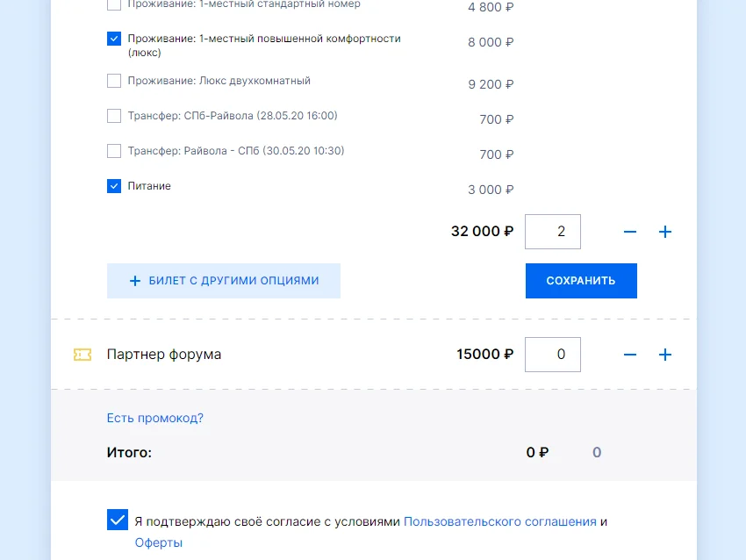Click minus next to Партнер форума quantity
The width and height of the screenshot is (746, 560).
(x=630, y=355)
